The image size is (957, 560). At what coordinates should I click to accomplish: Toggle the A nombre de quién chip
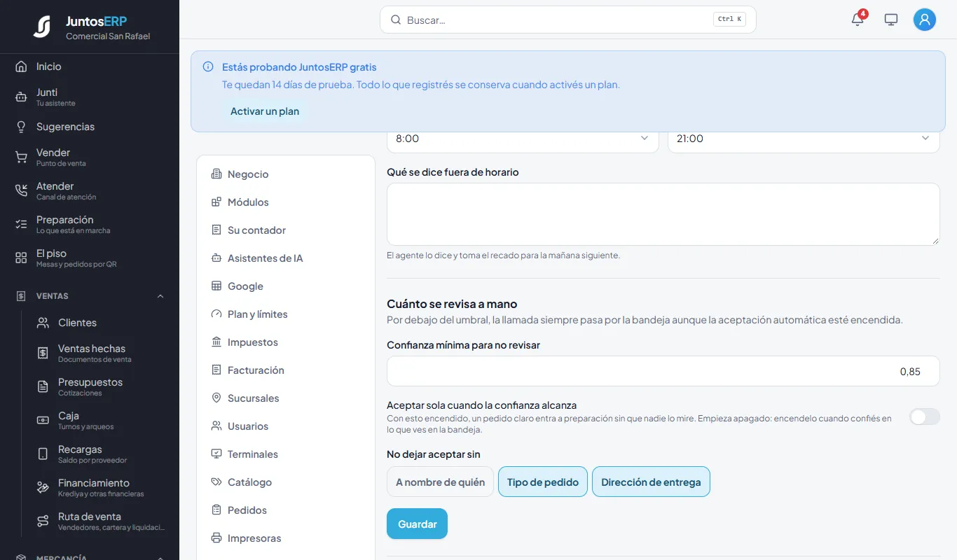click(x=440, y=482)
